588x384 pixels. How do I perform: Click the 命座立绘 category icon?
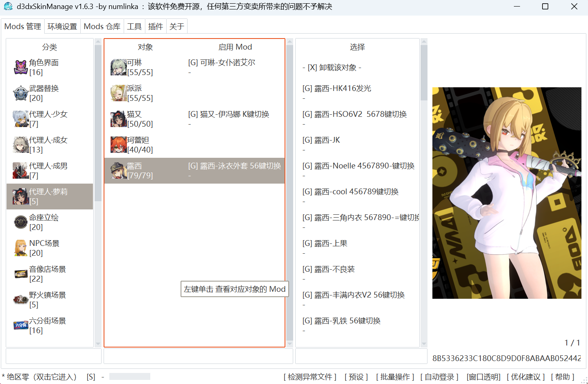(x=20, y=222)
